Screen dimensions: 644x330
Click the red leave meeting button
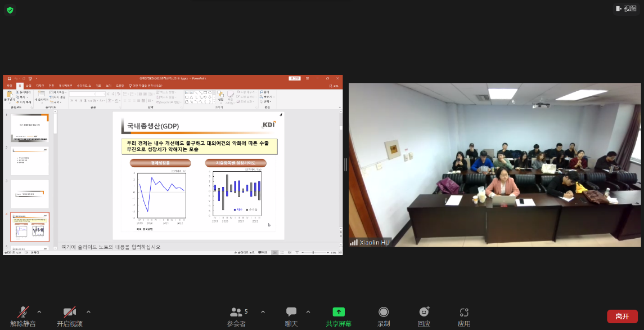click(622, 316)
